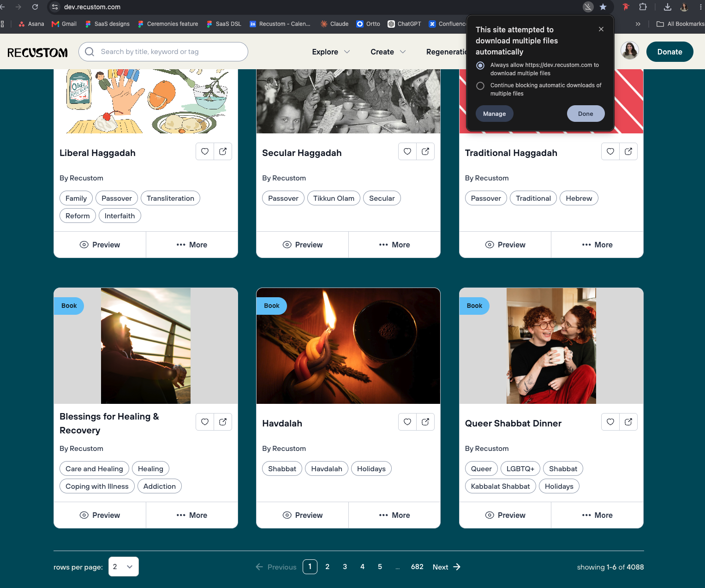Open share icon on Secular Haggadah card
This screenshot has height=588, width=705.
click(x=425, y=151)
